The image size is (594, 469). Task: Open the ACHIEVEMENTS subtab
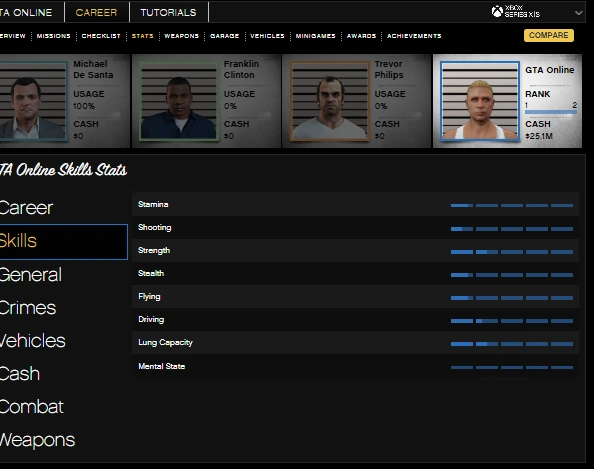point(414,36)
